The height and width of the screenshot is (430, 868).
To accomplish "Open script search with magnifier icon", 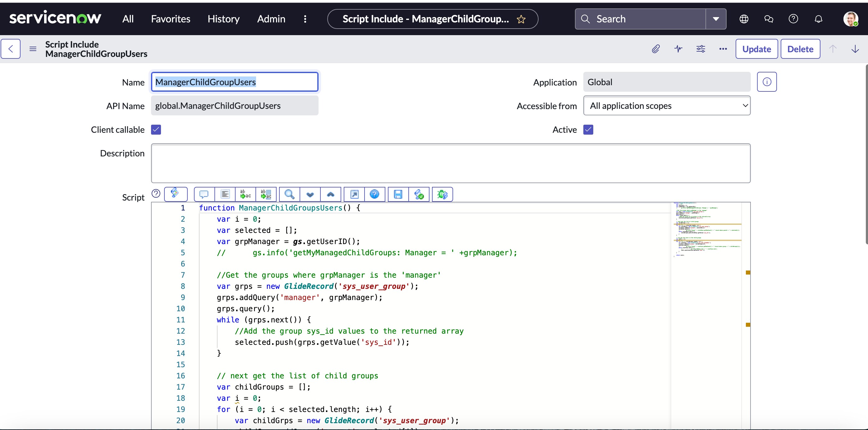I will tap(289, 194).
